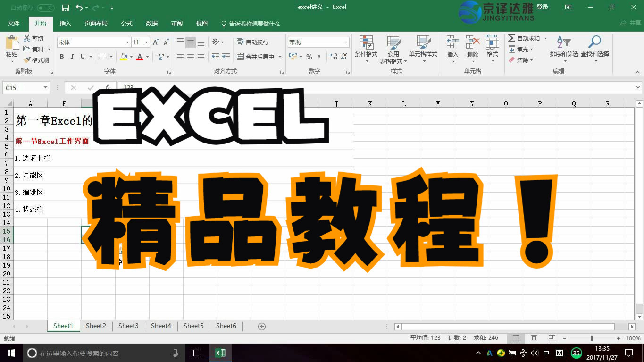The width and height of the screenshot is (644, 362).
Task: Switch to the 插入 ribbon tab
Action: click(65, 23)
